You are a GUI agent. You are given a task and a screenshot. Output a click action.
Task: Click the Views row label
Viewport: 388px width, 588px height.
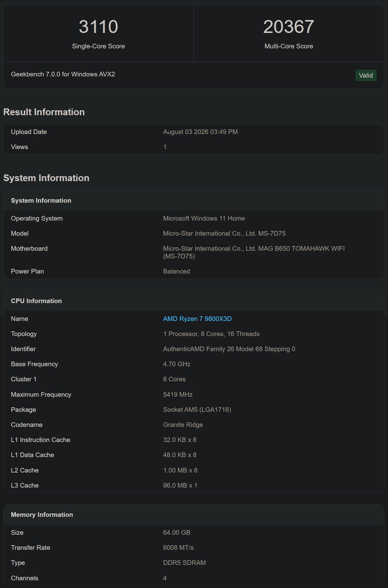pos(19,147)
